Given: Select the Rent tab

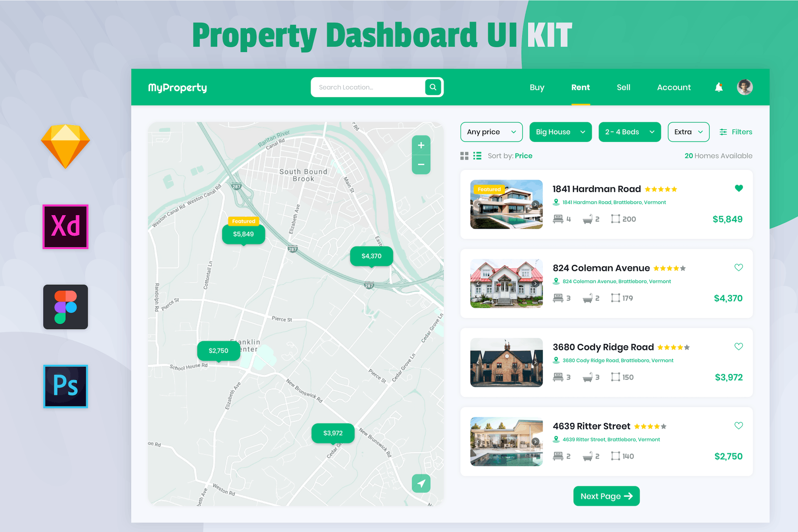Looking at the screenshot, I should [580, 87].
